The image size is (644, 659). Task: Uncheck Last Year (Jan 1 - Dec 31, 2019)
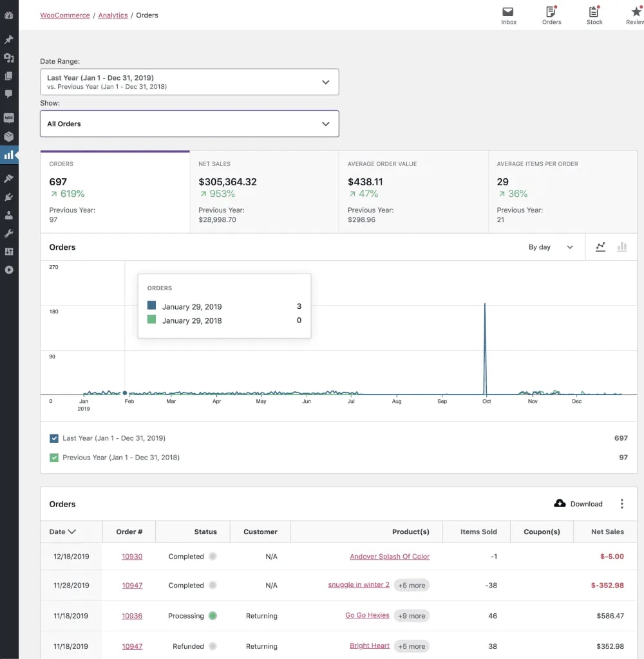click(54, 438)
